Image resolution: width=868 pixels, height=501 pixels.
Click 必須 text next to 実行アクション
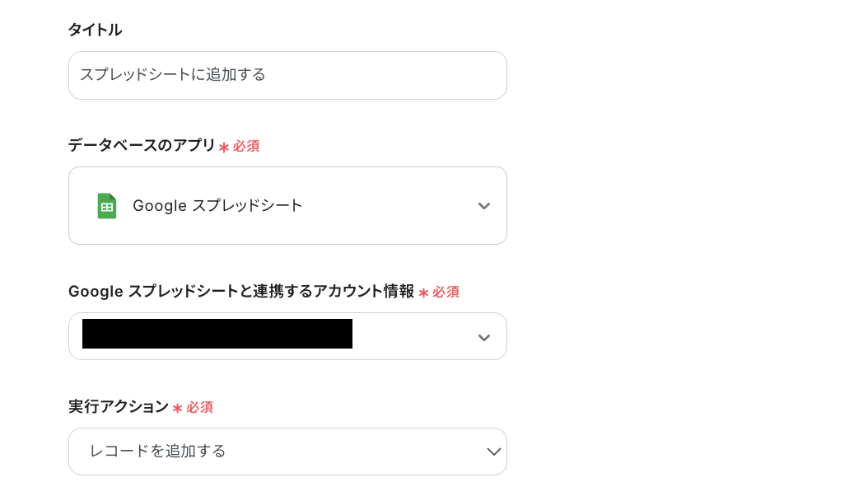(199, 407)
